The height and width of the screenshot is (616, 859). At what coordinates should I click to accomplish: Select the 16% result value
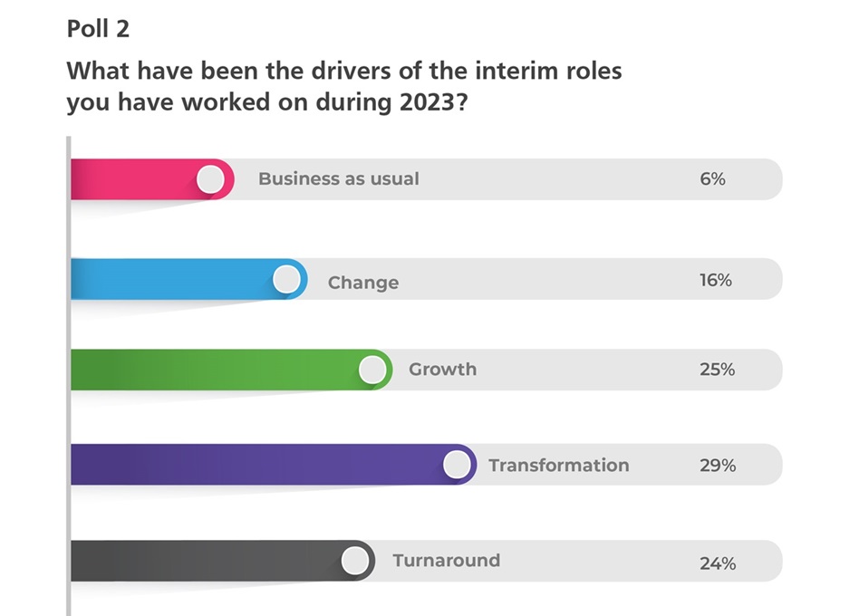click(x=715, y=280)
